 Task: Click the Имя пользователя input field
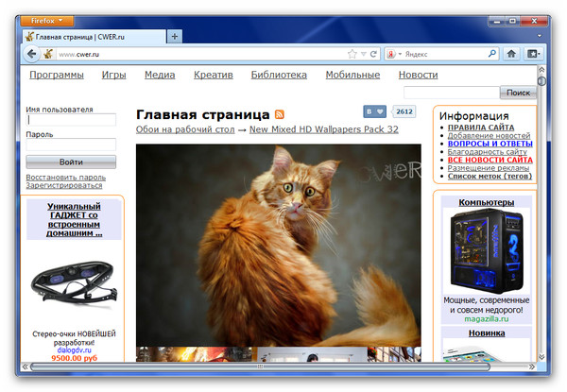click(x=71, y=120)
